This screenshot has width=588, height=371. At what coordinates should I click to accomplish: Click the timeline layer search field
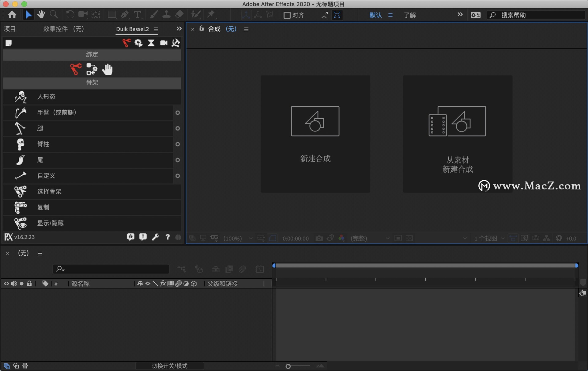pos(111,269)
